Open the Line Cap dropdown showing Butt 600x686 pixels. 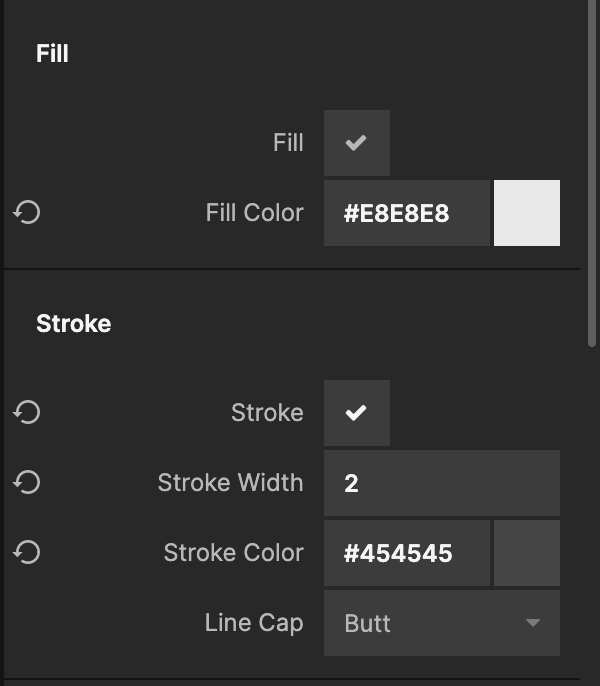[425, 623]
